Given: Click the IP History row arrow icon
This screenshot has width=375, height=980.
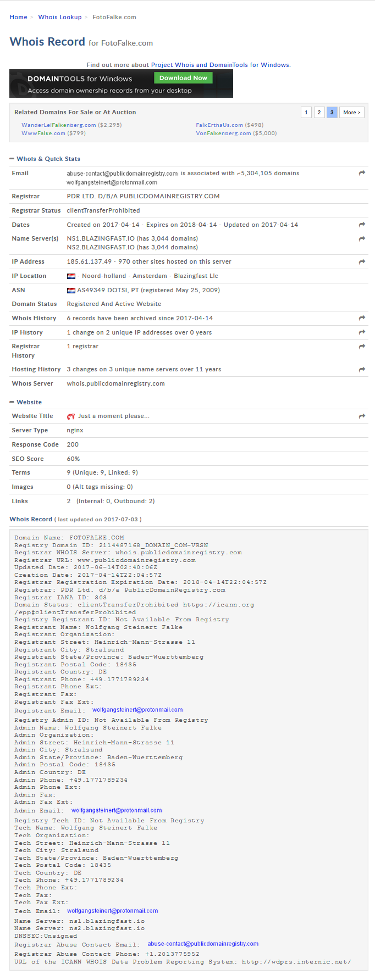Looking at the screenshot, I should [x=362, y=332].
